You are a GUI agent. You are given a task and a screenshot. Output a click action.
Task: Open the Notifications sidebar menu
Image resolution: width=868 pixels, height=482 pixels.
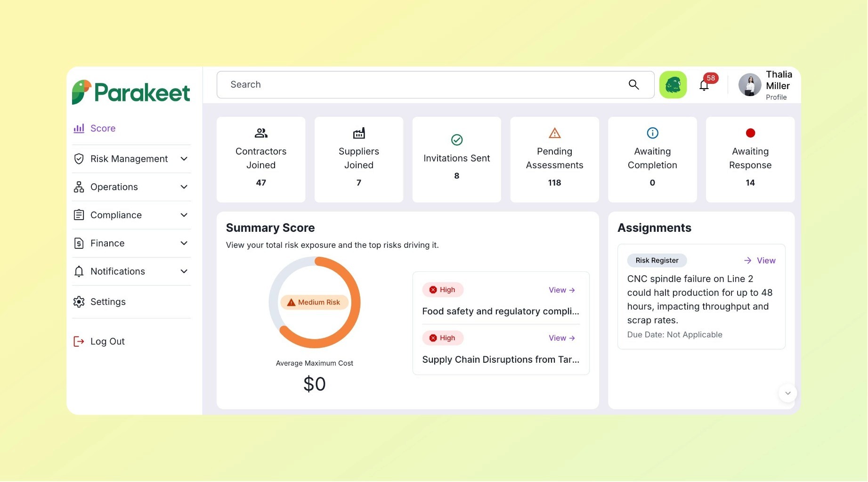[x=117, y=271]
